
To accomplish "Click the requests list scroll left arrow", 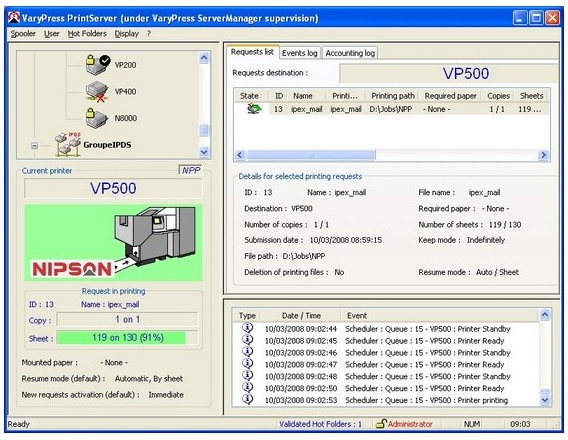I will coord(240,155).
